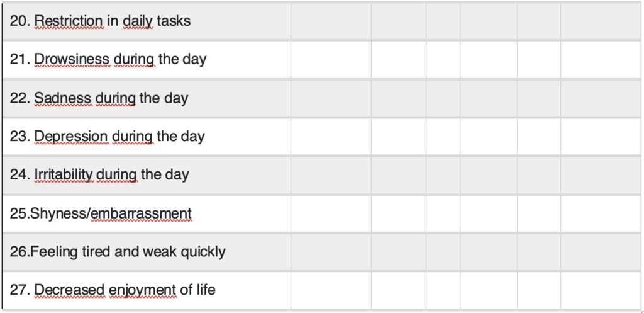Place cursor in "Sadness during the day" text
This screenshot has width=644, height=313.
click(99, 98)
